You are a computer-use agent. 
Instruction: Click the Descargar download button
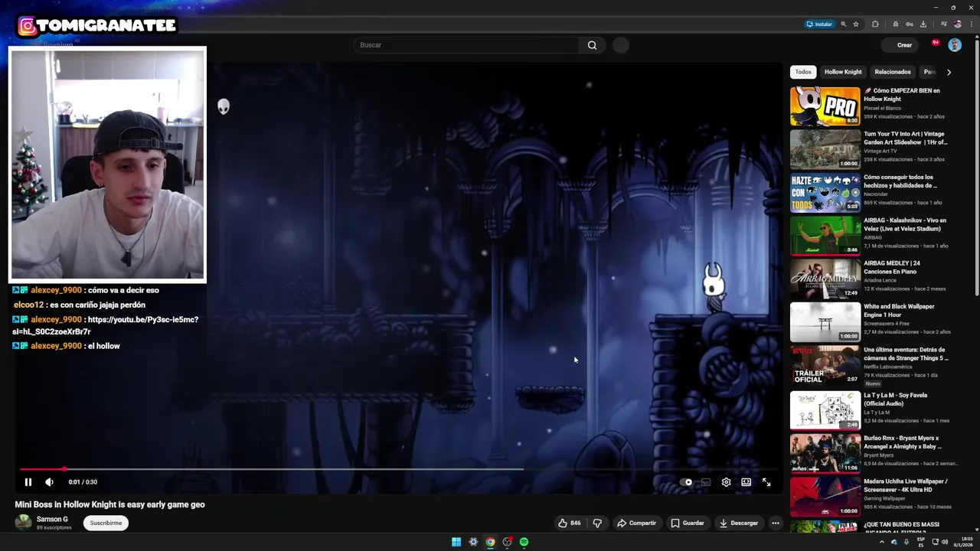pos(739,523)
